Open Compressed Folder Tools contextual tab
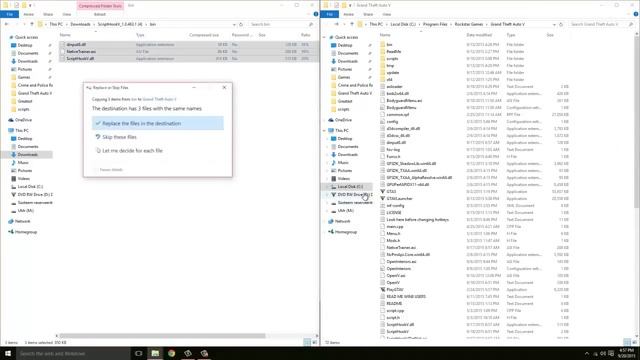Viewport: 640px width, 360px height. tap(100, 6)
